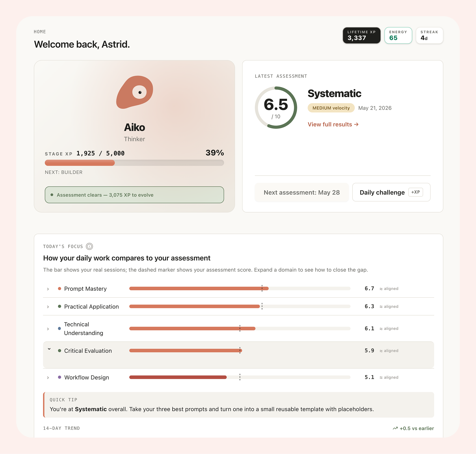Click the 6.5 score ring
The image size is (476, 454).
[x=276, y=108]
